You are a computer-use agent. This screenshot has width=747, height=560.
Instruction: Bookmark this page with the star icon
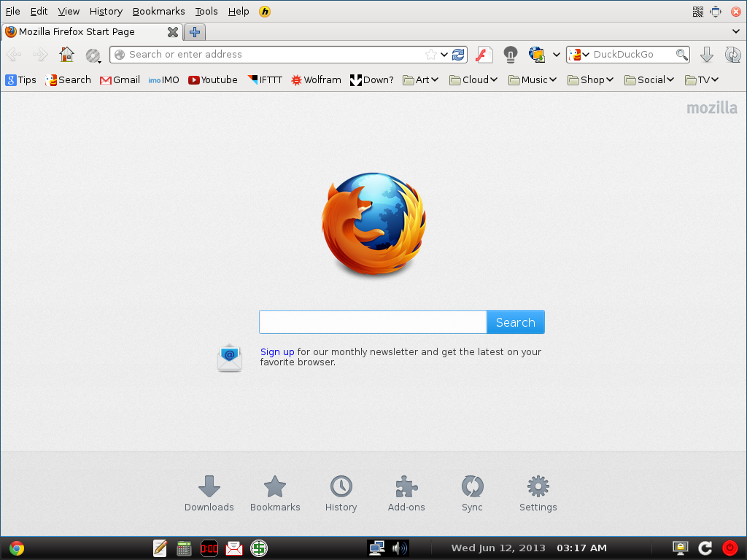click(x=430, y=54)
